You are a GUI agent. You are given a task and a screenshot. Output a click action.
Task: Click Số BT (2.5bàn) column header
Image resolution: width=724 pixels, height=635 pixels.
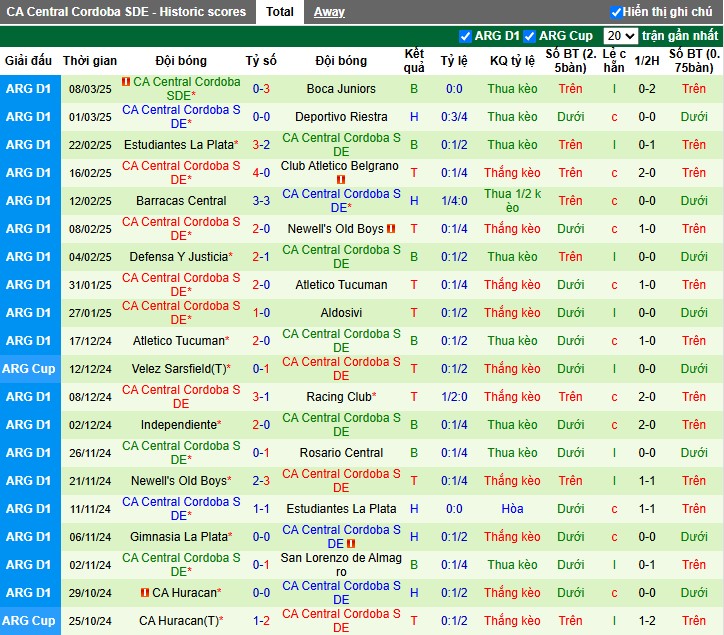click(x=571, y=60)
